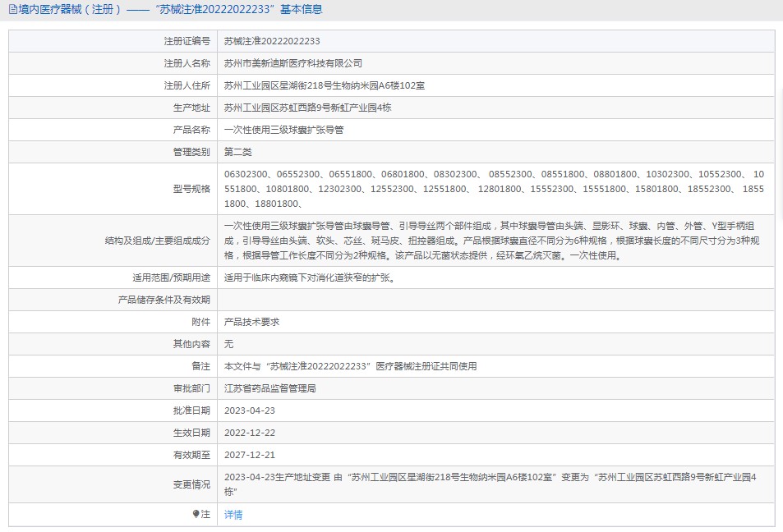
Task: Select approval date 2023-04-23
Action: coord(250,410)
